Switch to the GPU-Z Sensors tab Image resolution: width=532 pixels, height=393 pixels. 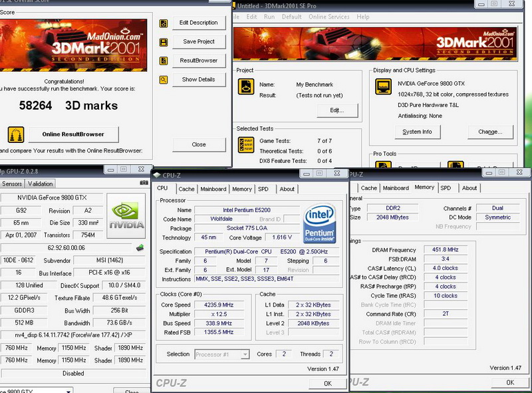(x=12, y=184)
